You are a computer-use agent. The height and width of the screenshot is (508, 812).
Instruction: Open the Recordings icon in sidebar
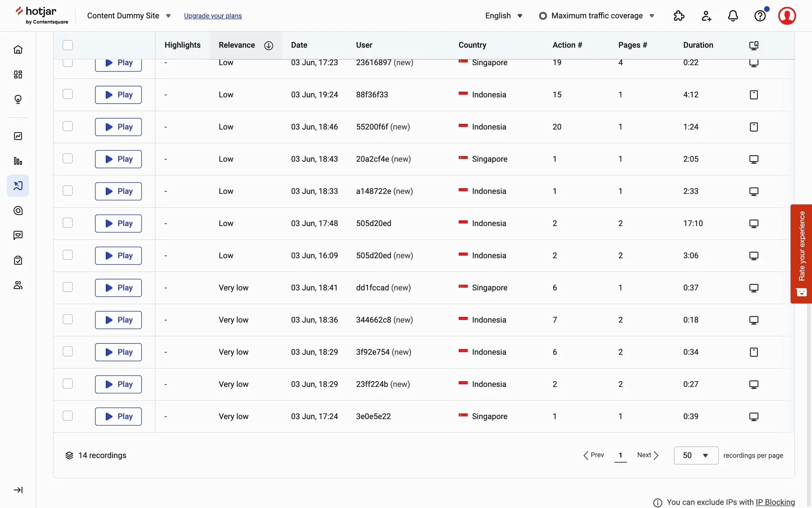18,186
